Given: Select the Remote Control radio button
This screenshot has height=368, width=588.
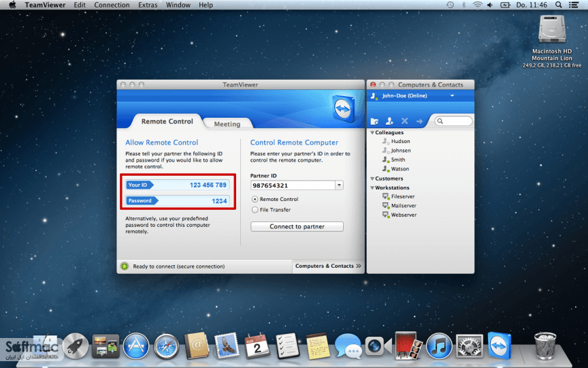Looking at the screenshot, I should pyautogui.click(x=255, y=199).
